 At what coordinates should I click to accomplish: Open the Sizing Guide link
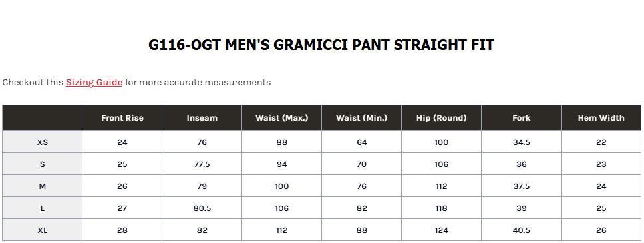[94, 83]
